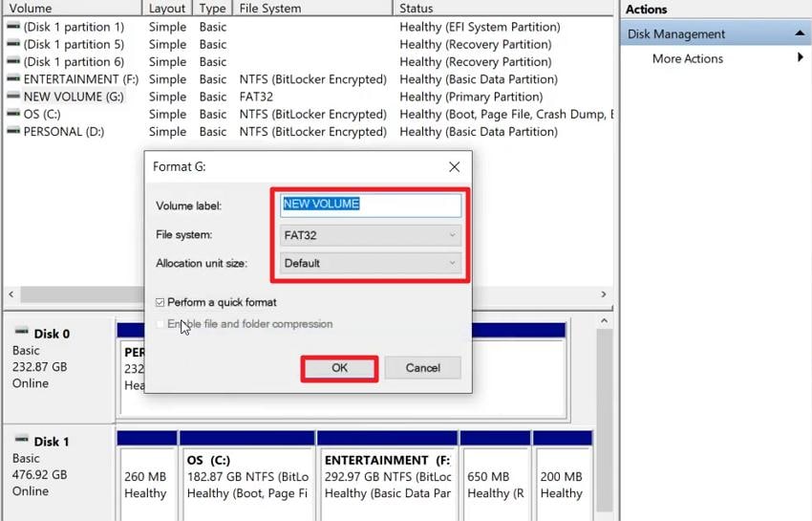Screen dimensions: 812x521
Task: Click volume list scrollbar right arrow
Action: 604,294
